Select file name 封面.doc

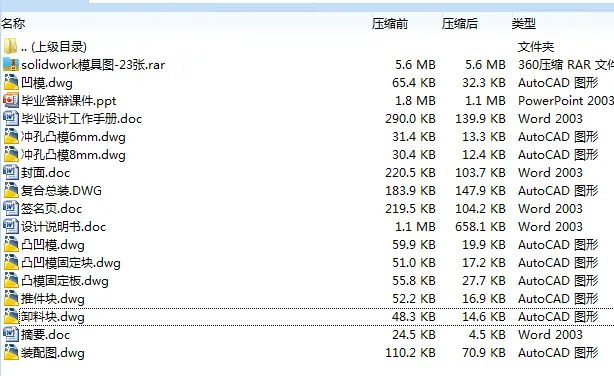(45, 173)
